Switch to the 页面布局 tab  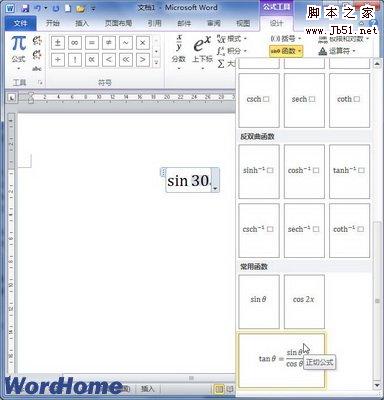pos(118,23)
